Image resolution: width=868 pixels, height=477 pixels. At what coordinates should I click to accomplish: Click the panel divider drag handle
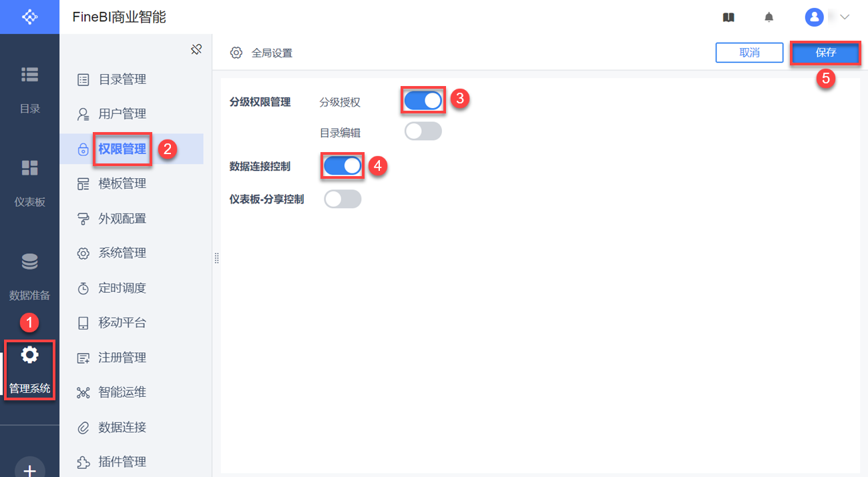[x=216, y=258]
